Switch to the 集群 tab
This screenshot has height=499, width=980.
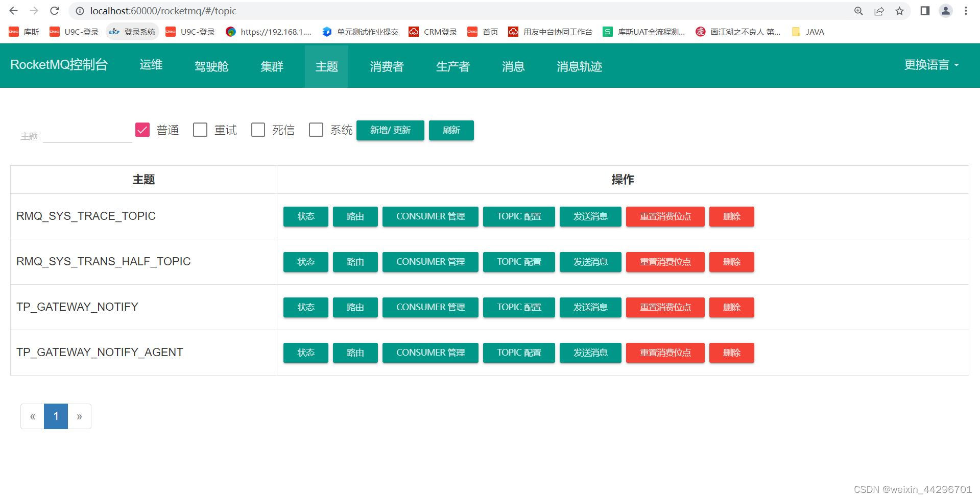272,66
